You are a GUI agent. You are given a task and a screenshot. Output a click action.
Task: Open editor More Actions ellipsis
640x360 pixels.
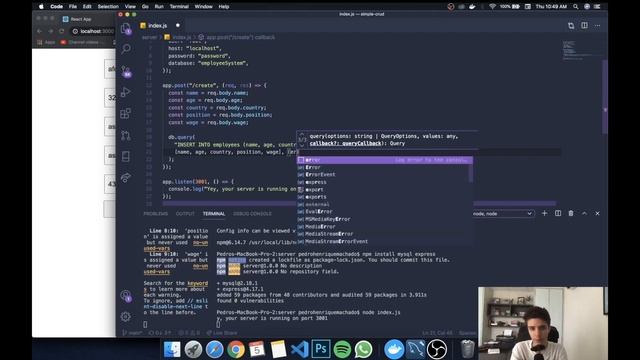(597, 25)
